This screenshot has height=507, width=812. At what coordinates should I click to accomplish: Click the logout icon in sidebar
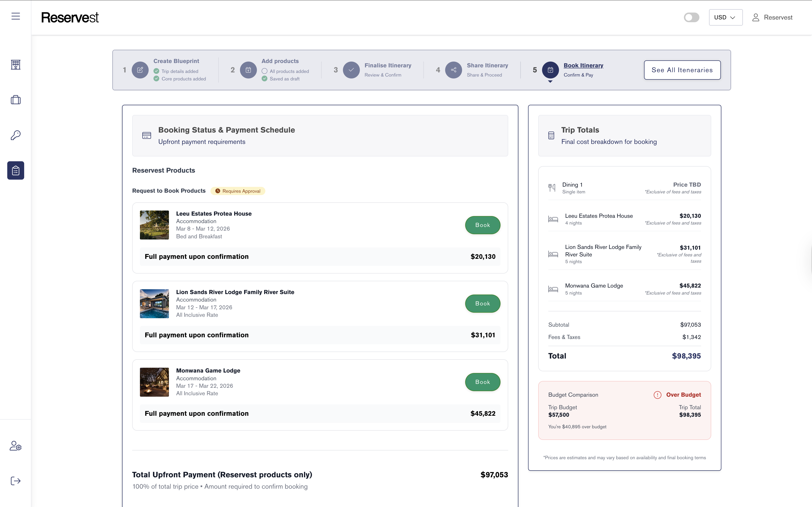click(x=15, y=481)
